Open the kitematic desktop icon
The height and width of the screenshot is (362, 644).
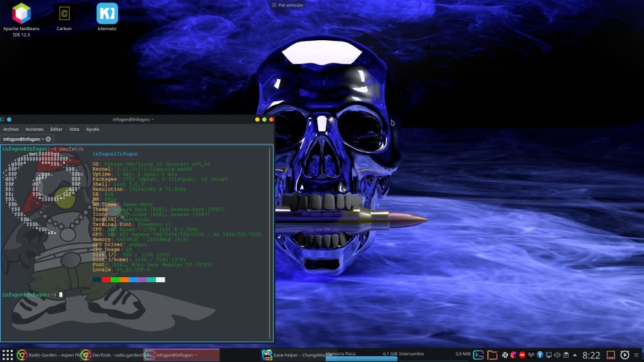point(107,14)
